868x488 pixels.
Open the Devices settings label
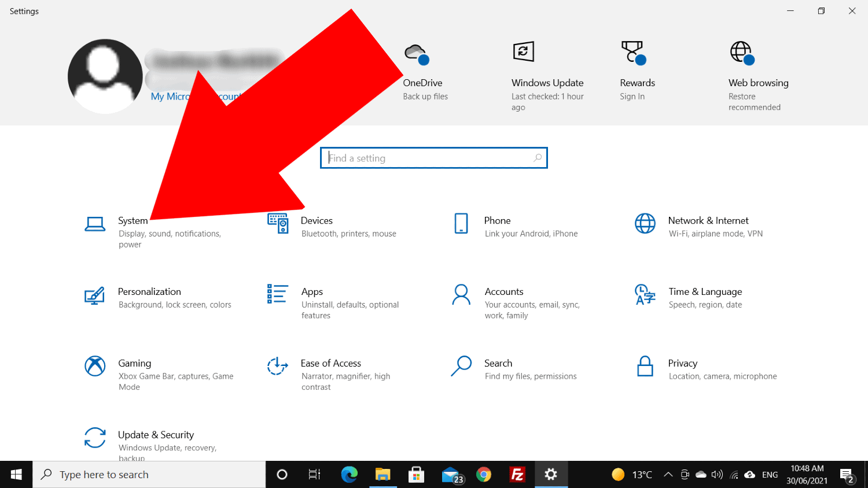click(x=317, y=221)
